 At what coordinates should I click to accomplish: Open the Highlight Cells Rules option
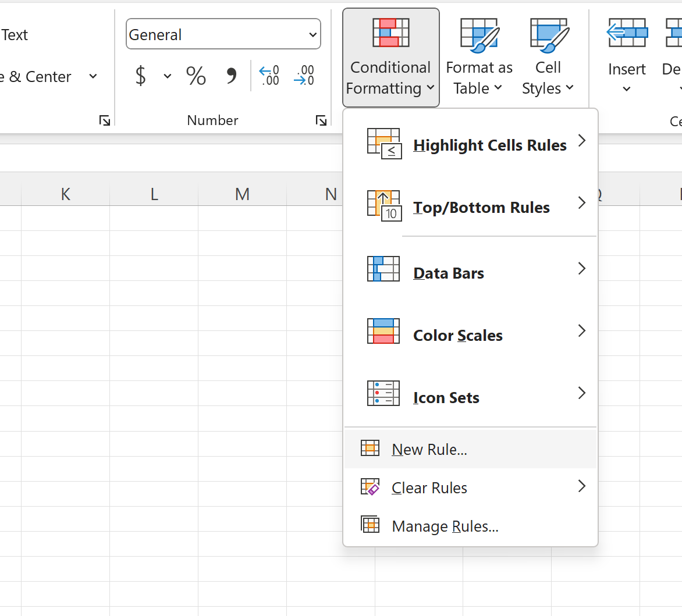[489, 145]
